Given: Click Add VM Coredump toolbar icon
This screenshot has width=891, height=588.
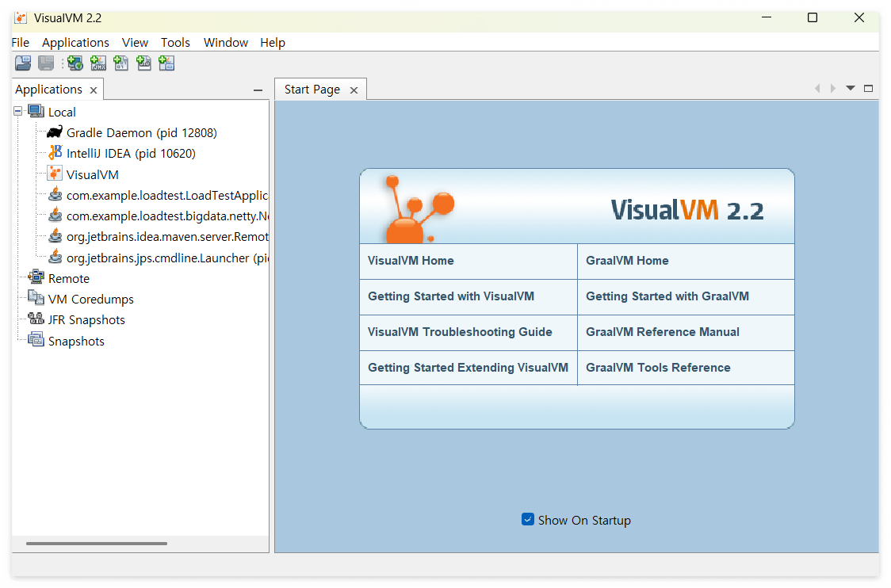Looking at the screenshot, I should (x=121, y=63).
